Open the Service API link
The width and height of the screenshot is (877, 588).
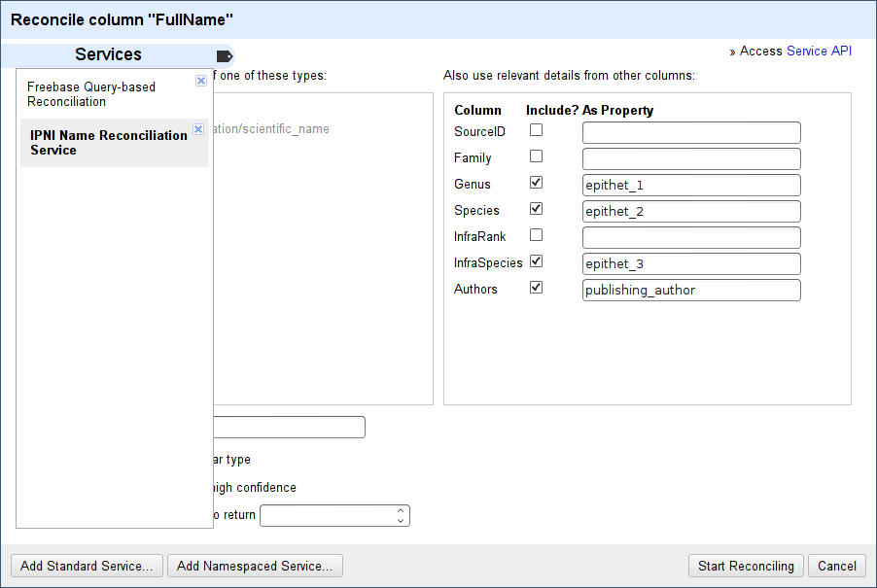tap(819, 51)
